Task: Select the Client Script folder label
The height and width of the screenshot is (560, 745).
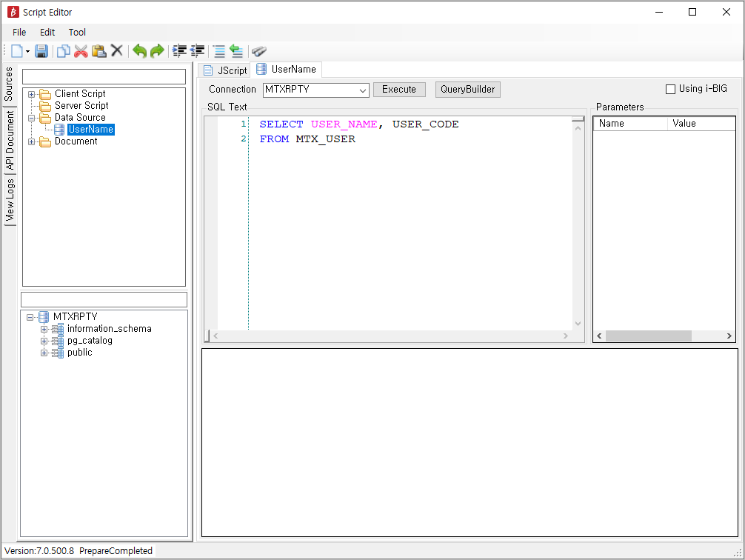Action: click(80, 93)
